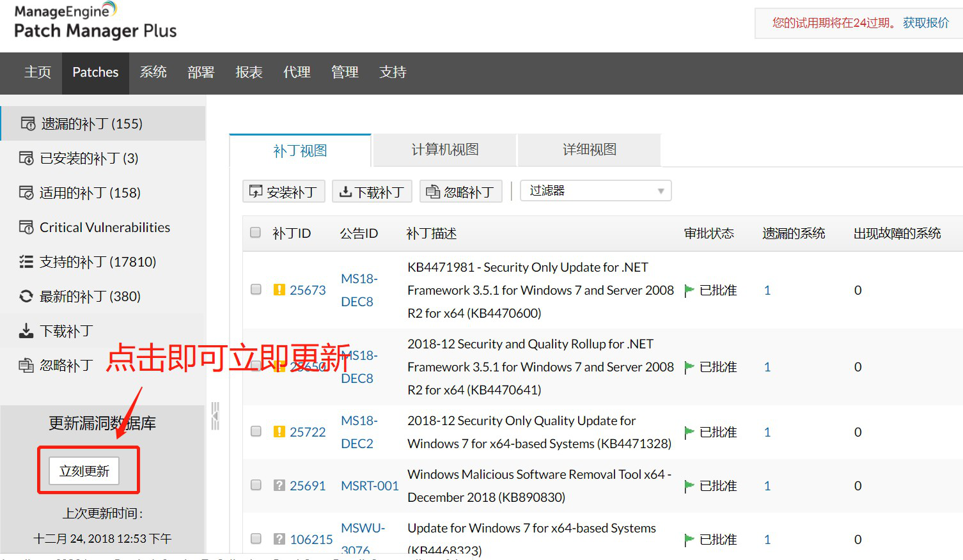
Task: Open the 获取报价 get quote link
Action: (926, 23)
